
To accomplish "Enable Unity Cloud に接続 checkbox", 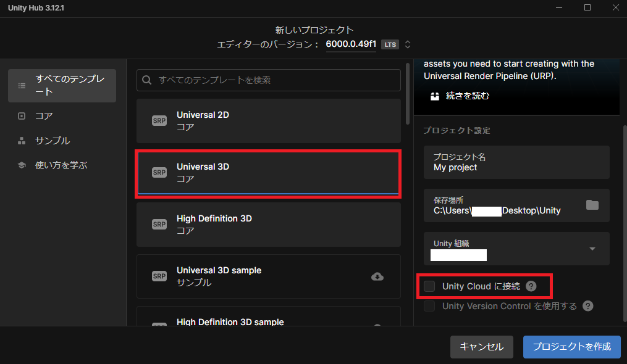I will pos(429,286).
